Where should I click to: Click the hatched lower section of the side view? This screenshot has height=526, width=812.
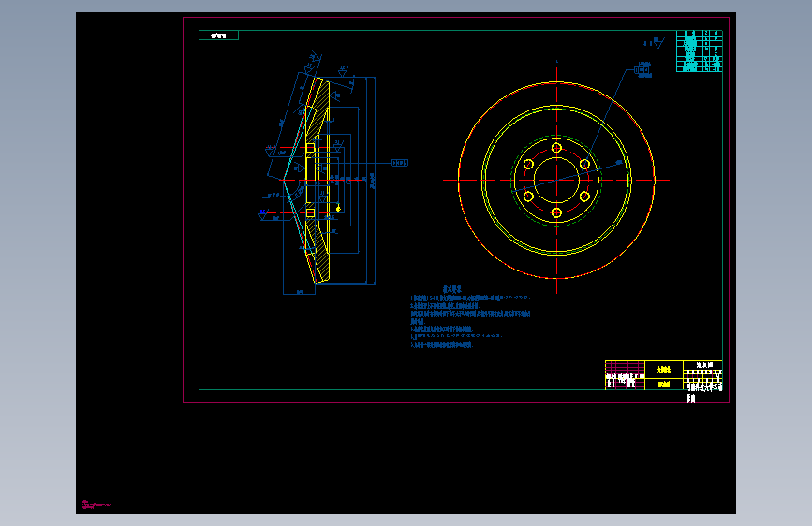(319, 250)
